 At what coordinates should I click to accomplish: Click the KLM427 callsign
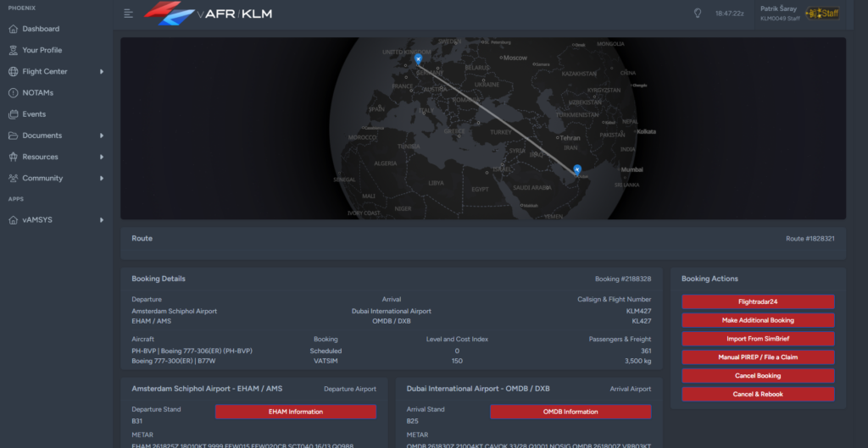click(639, 312)
